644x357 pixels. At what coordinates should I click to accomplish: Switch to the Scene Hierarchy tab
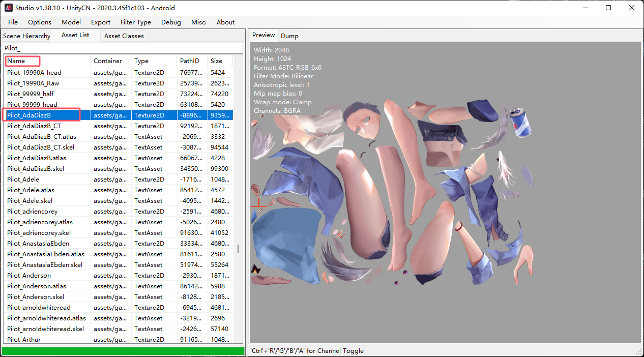click(x=26, y=36)
